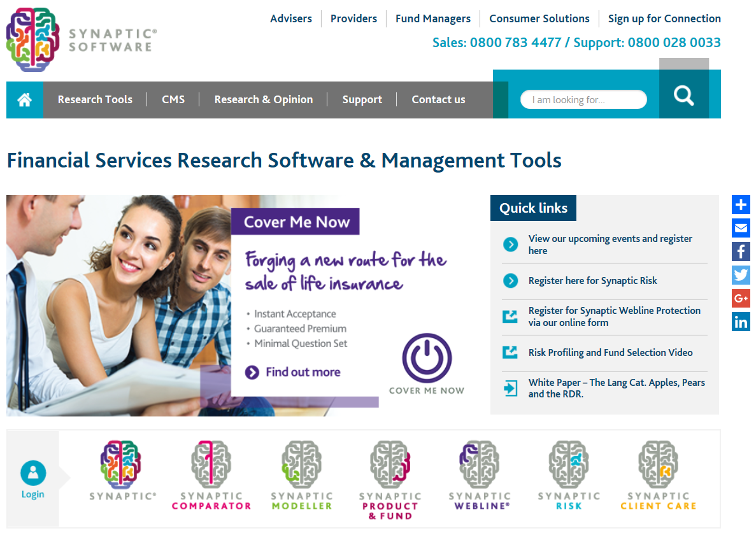756x540 pixels.
Task: Click the Minimal Question Set bullet text
Action: pos(301,343)
